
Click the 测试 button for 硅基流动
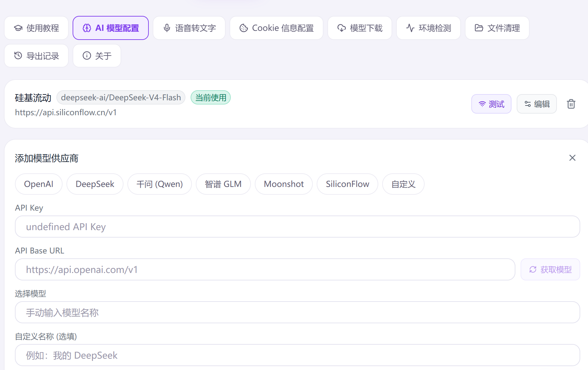tap(491, 104)
